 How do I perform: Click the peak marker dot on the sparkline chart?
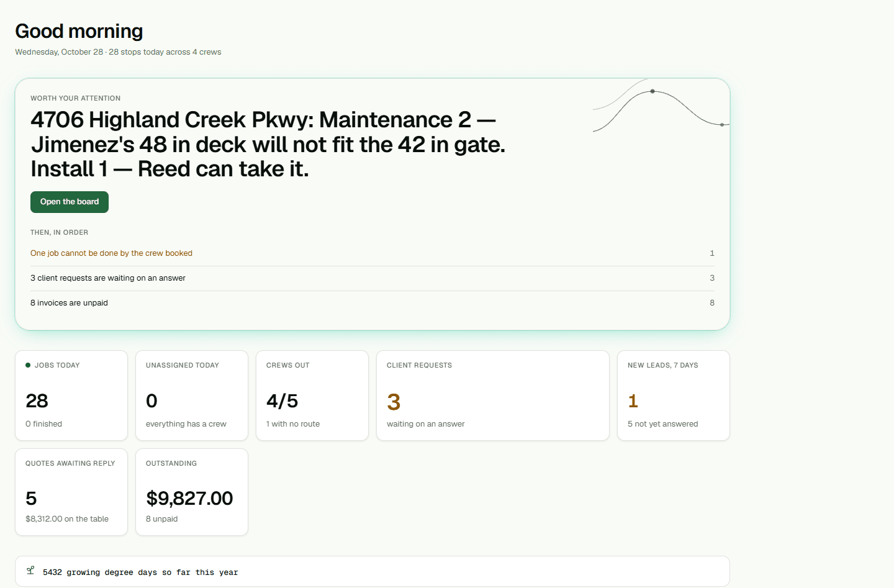(x=652, y=91)
